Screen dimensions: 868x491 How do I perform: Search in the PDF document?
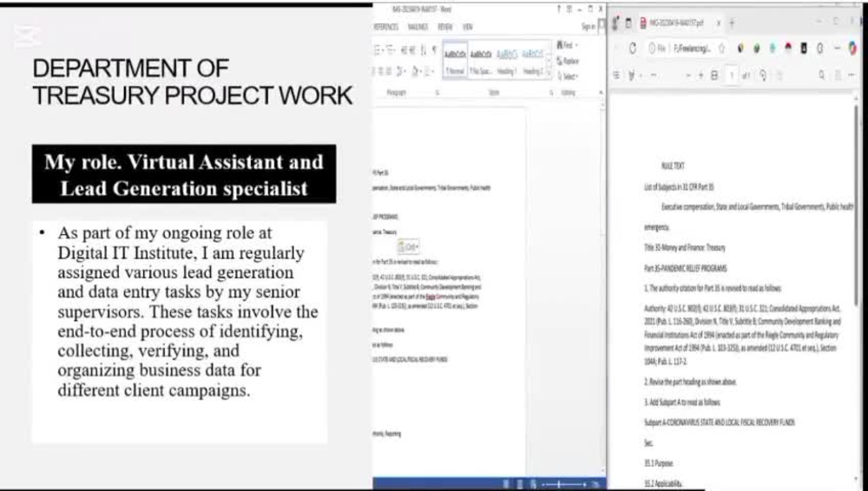[821, 75]
